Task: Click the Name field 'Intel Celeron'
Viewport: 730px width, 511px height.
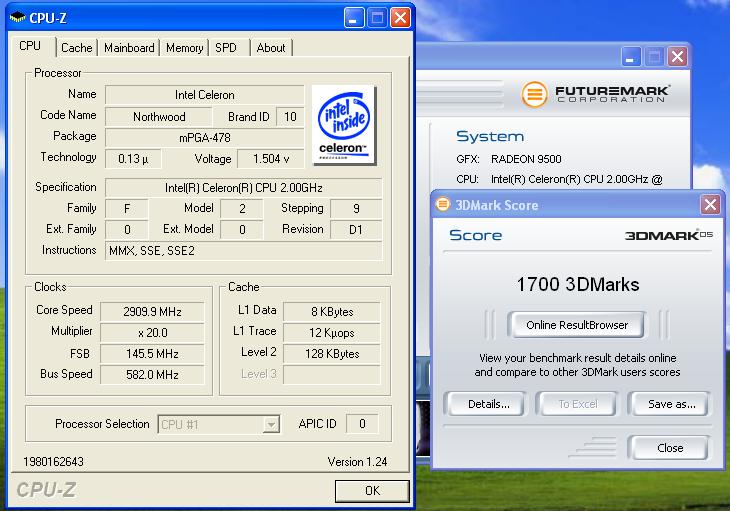Action: [x=204, y=95]
